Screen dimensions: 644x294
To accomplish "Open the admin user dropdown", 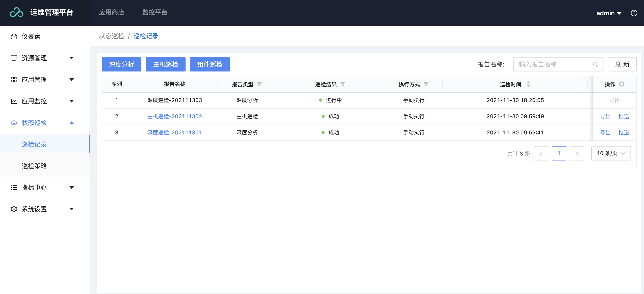I will pyautogui.click(x=608, y=13).
